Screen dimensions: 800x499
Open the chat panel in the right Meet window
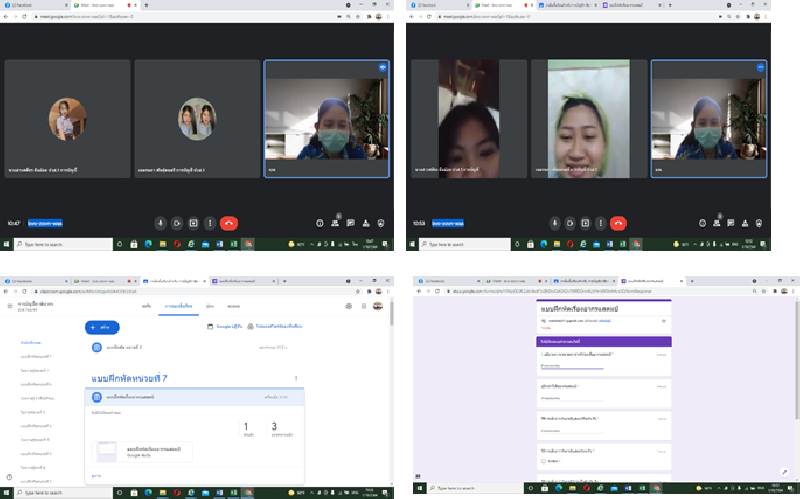731,223
